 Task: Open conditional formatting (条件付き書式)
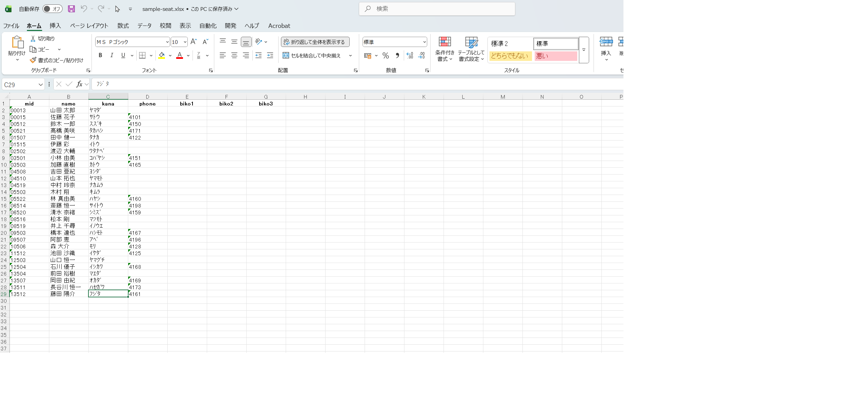click(x=445, y=49)
